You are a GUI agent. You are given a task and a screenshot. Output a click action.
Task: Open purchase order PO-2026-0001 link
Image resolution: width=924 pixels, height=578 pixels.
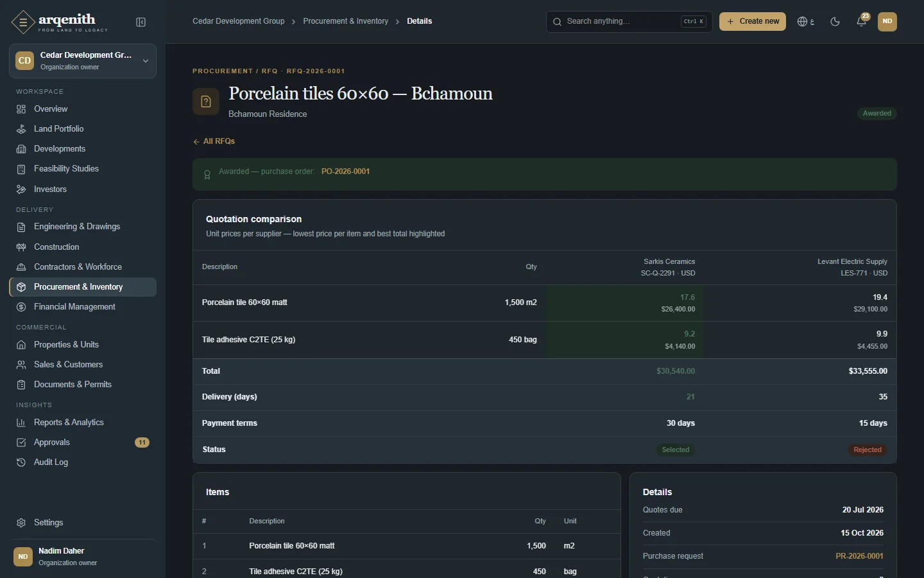pos(345,171)
